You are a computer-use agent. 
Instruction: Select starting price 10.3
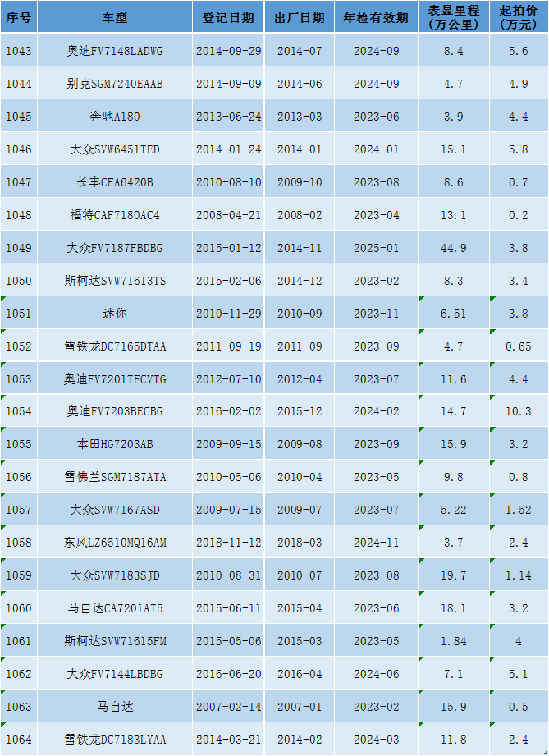(x=519, y=410)
